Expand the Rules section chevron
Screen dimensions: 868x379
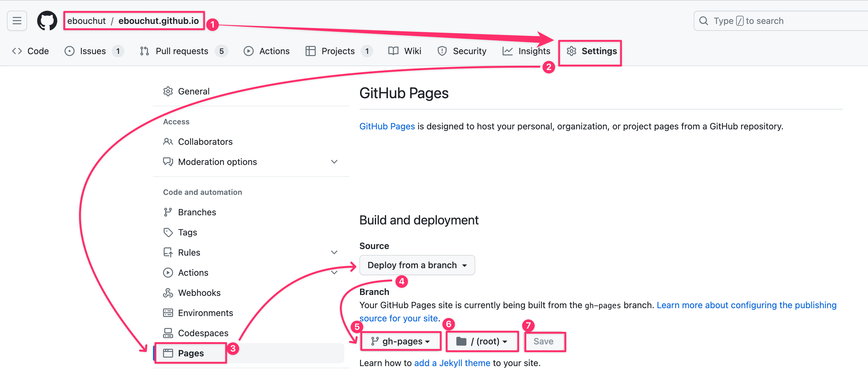[334, 252]
